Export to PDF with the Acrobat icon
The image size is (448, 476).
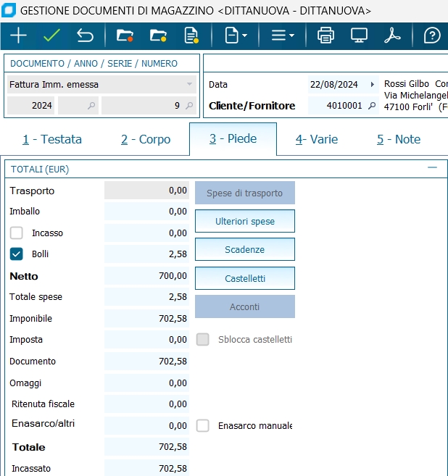[392, 36]
